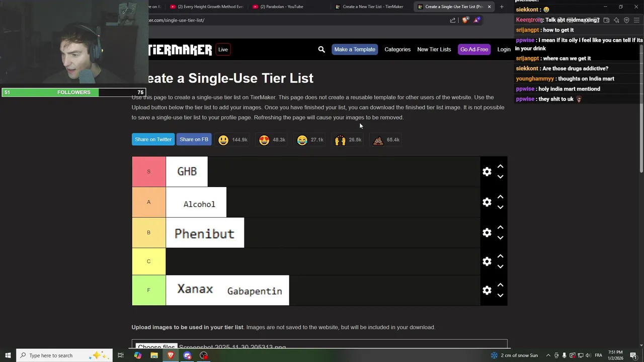
Task: Move S tier row up with chevron
Action: tap(500, 166)
